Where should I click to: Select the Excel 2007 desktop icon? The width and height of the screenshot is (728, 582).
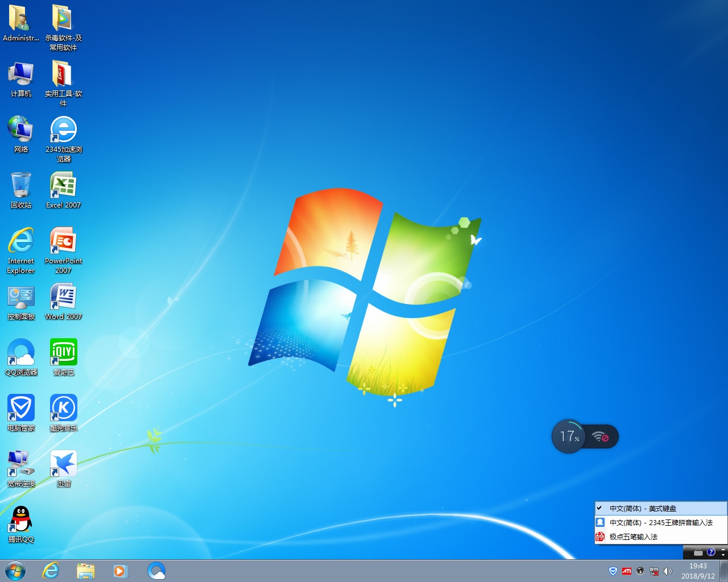tap(63, 186)
